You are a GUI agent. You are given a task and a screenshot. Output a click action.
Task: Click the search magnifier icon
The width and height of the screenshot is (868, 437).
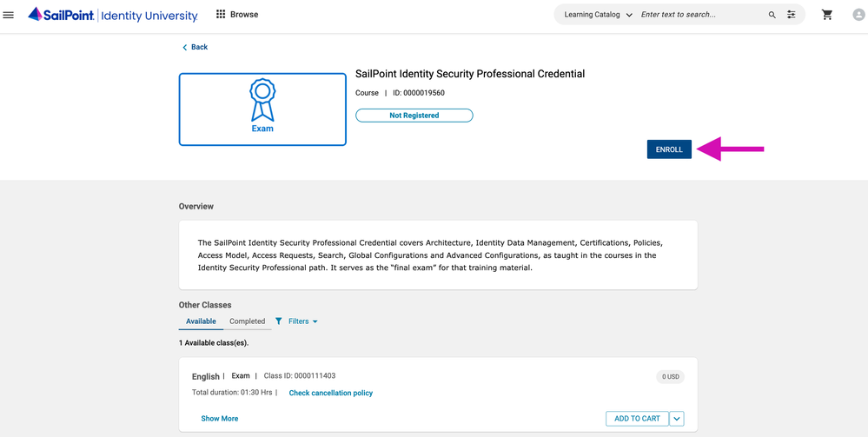(772, 15)
